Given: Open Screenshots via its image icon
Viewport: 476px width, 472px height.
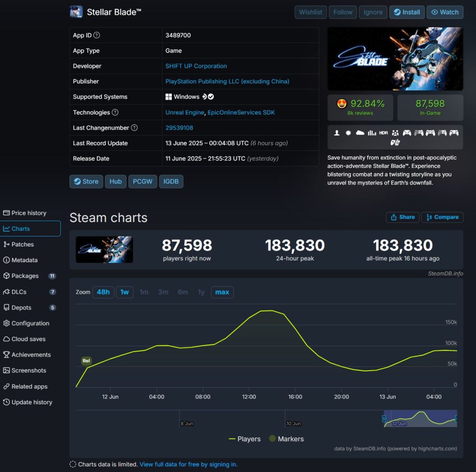Looking at the screenshot, I should 7,371.
